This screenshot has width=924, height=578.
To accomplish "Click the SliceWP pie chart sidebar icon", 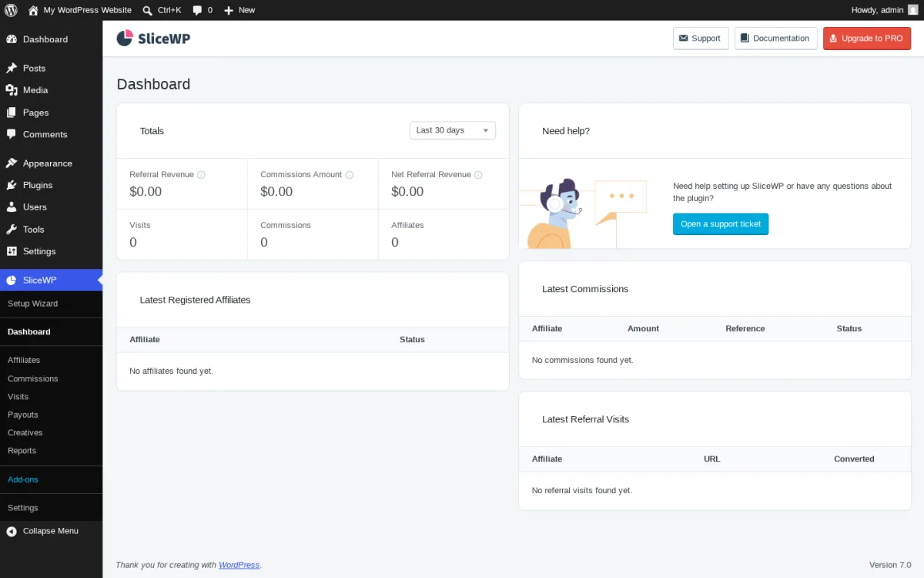I will coord(12,280).
